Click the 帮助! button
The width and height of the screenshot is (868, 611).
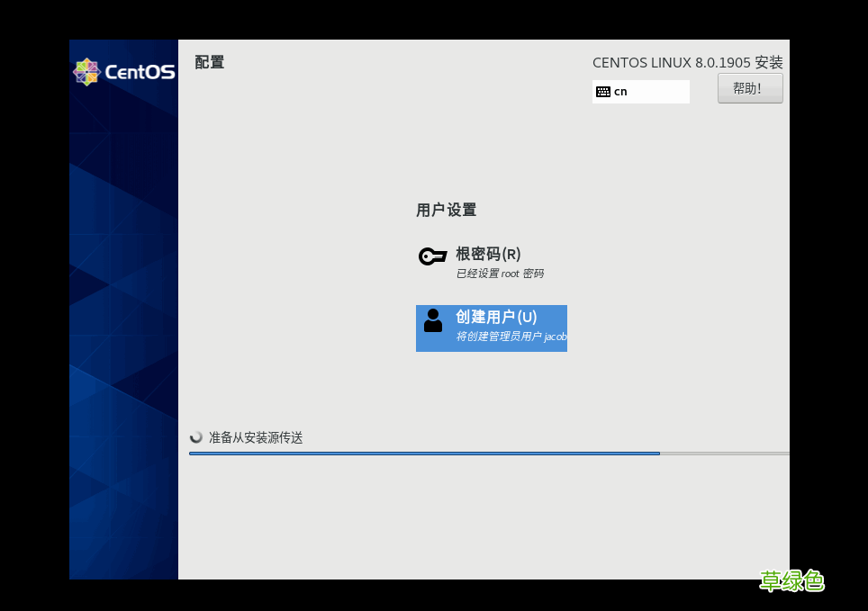(750, 87)
